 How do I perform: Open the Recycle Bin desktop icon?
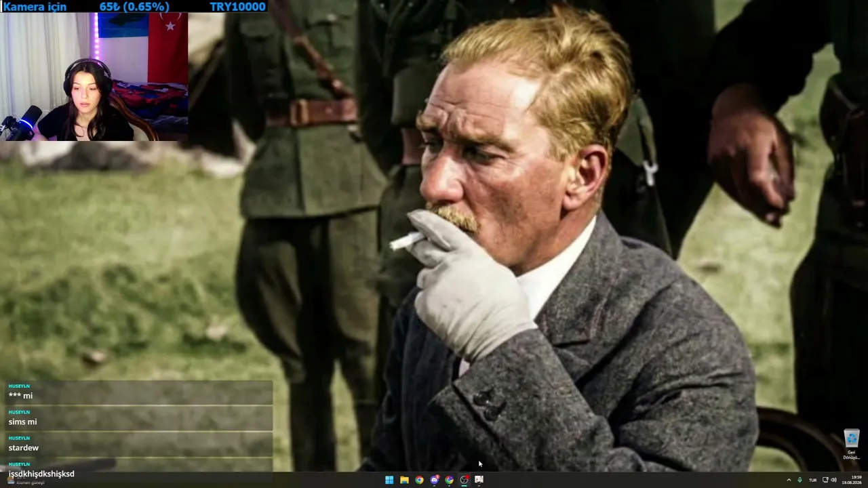tap(851, 444)
